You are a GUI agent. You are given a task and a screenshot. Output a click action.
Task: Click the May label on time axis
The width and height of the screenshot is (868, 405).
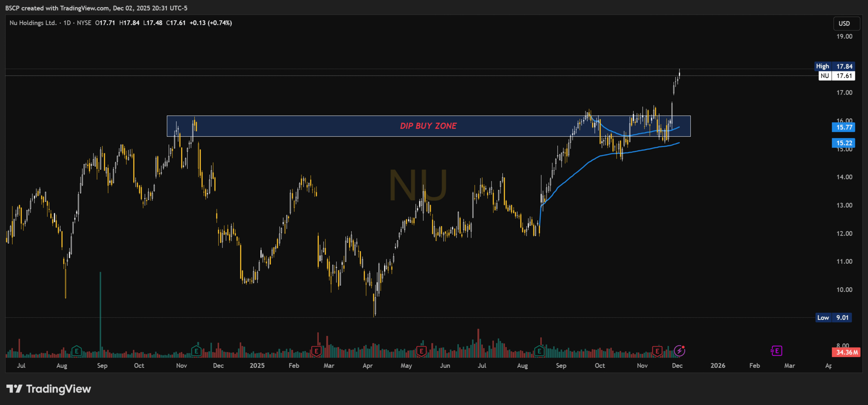pyautogui.click(x=406, y=366)
